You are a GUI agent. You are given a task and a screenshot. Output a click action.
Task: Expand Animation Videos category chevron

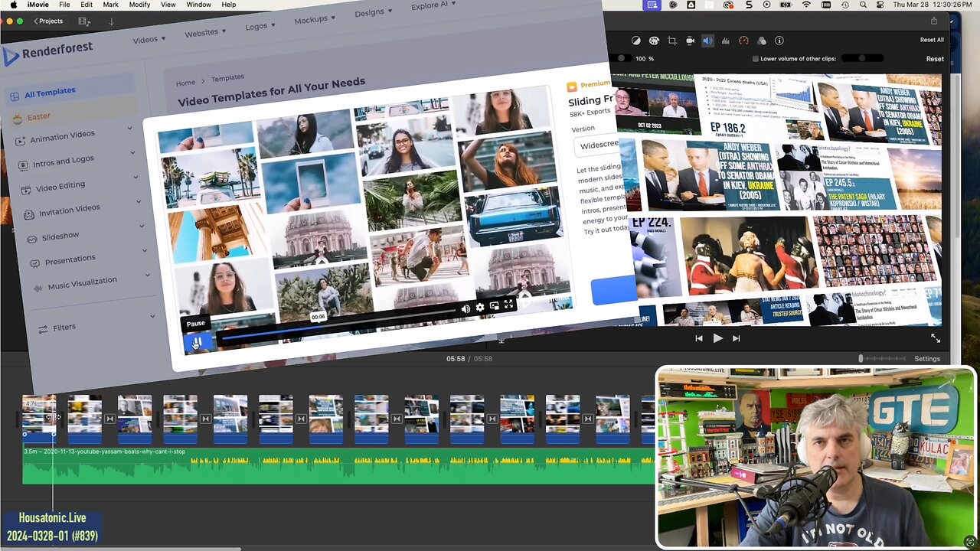tap(130, 129)
